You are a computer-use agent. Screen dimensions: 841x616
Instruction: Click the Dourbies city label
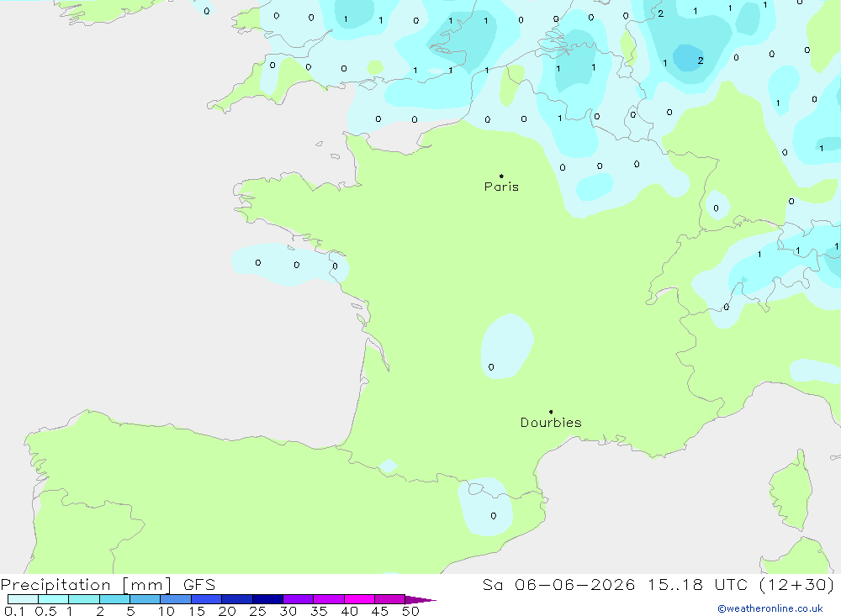coord(551,423)
